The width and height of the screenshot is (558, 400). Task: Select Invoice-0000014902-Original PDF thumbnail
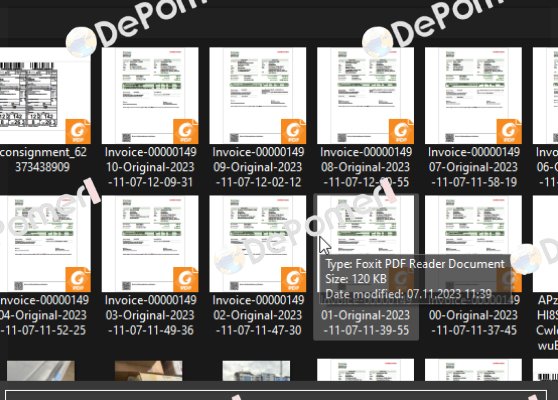tap(258, 244)
